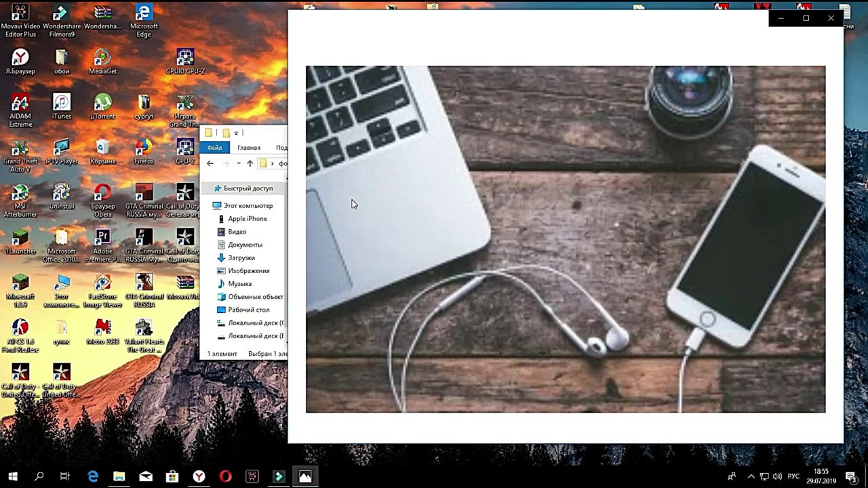This screenshot has width=868, height=488.
Task: Select the µTorrent desktop icon
Action: pos(102,106)
